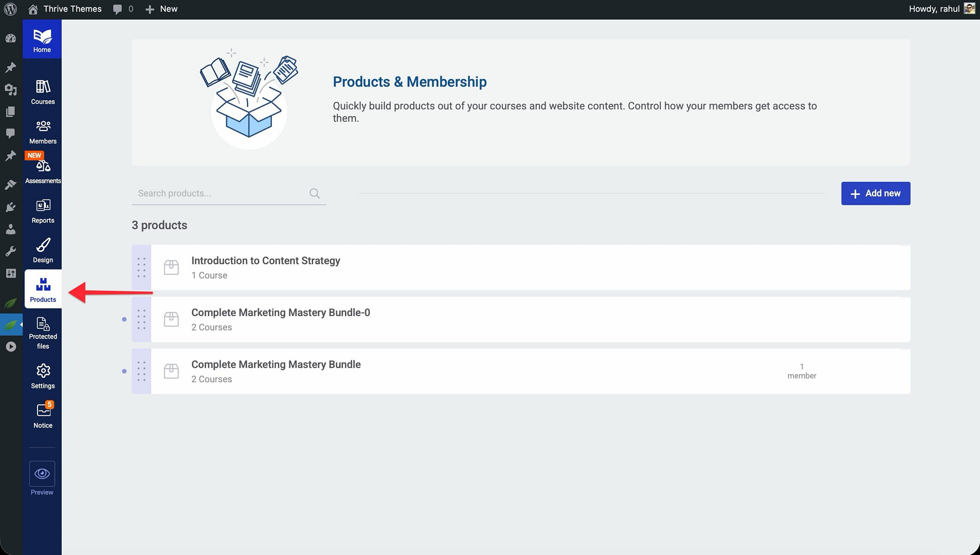
Task: Open Apprentice Settings gear
Action: (x=43, y=376)
